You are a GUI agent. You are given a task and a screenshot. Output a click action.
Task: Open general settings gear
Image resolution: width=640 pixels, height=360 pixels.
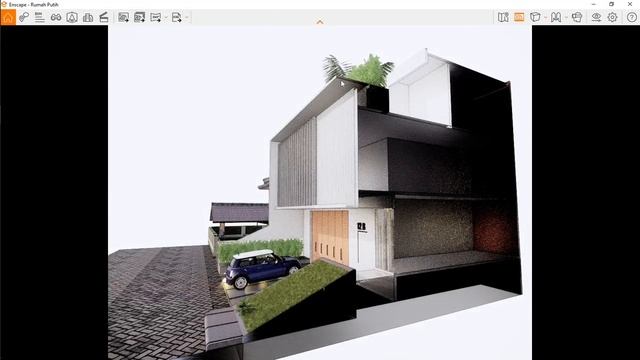612,17
